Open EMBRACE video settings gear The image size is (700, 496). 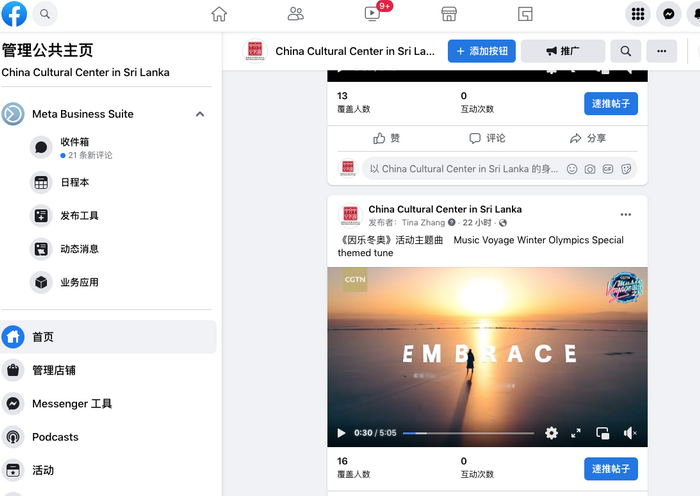point(551,433)
